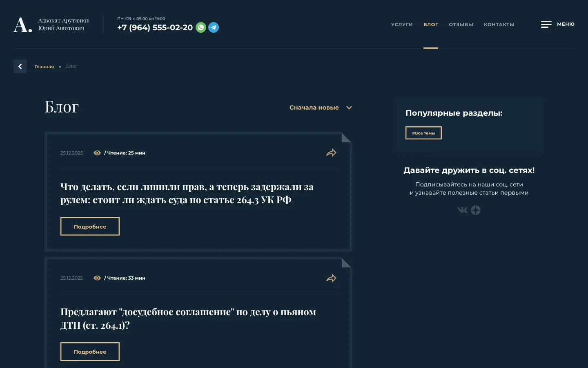Open Контакты from the header navigation

tap(499, 25)
